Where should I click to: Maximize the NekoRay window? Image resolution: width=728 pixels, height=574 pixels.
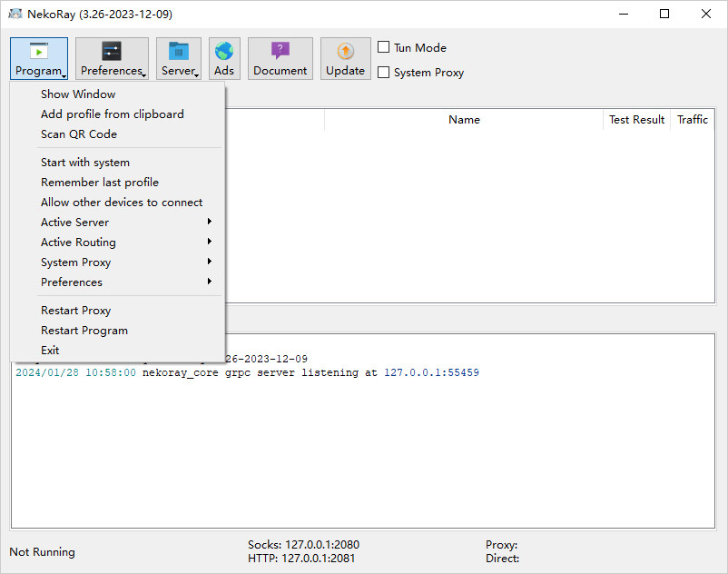click(x=664, y=14)
